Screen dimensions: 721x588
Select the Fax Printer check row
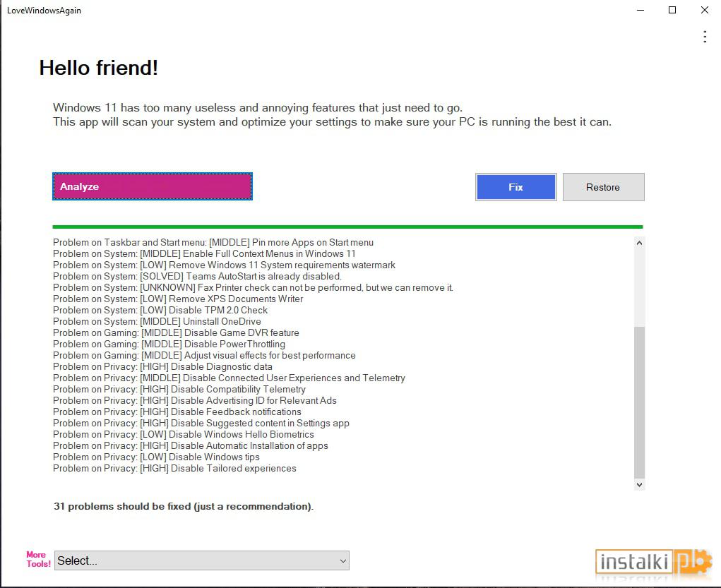click(253, 287)
